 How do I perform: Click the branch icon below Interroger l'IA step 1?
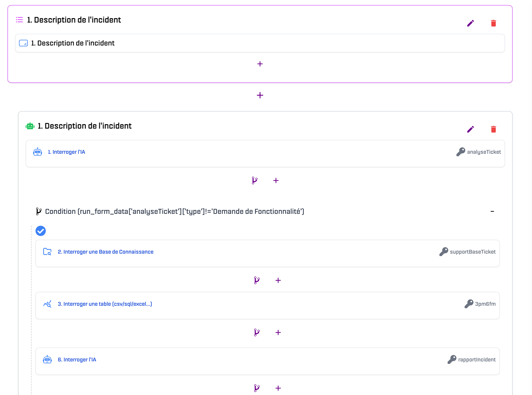[x=255, y=180]
